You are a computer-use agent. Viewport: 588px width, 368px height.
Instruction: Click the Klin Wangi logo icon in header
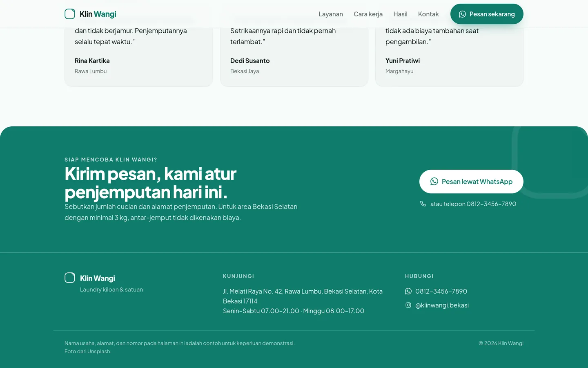[70, 14]
